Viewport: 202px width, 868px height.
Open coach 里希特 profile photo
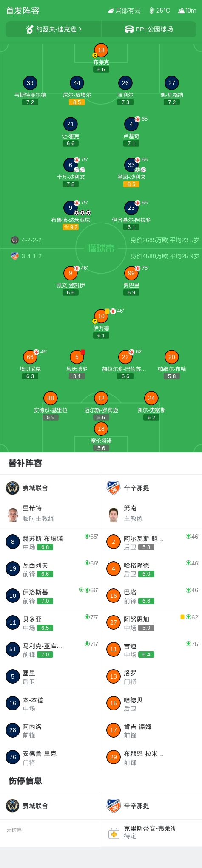[13, 515]
